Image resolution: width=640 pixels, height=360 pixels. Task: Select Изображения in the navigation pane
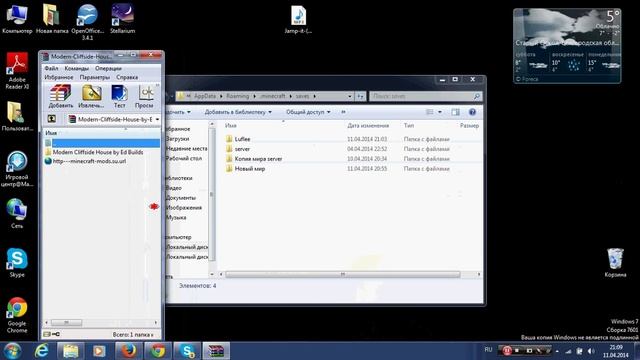184,207
